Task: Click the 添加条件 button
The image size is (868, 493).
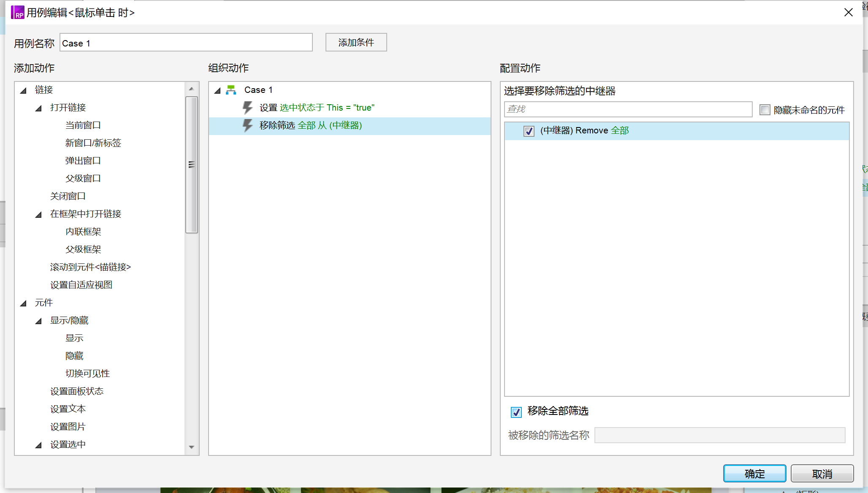Action: click(x=356, y=42)
